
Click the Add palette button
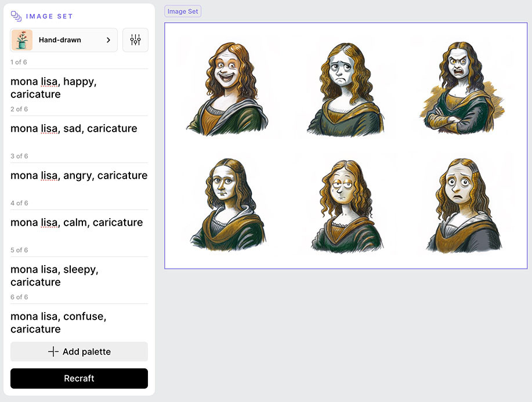[x=79, y=352]
